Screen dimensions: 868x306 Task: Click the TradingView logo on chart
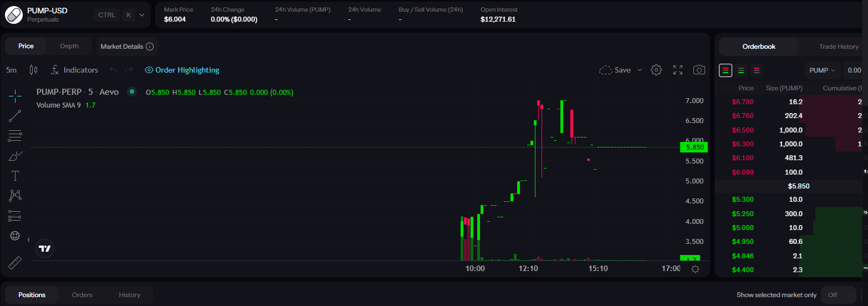point(45,248)
